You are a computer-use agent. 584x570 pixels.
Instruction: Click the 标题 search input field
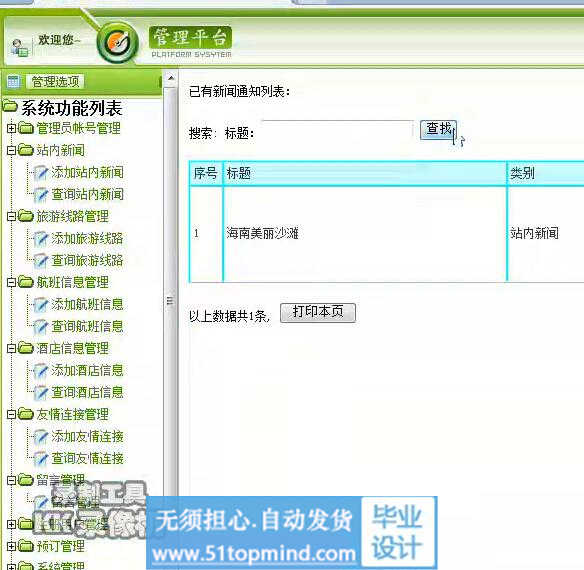pos(337,130)
